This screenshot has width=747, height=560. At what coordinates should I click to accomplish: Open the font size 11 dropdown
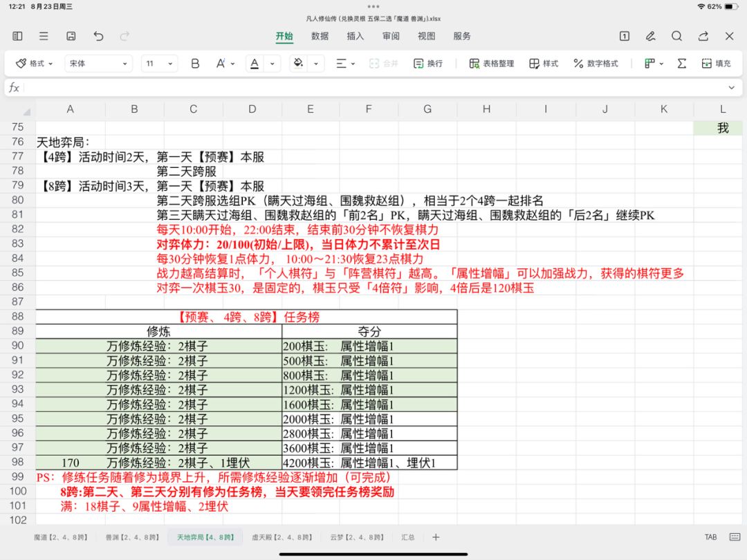[x=160, y=64]
